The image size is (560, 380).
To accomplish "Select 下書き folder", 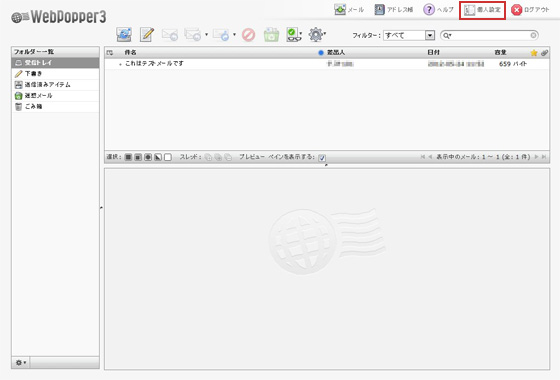I will click(x=55, y=74).
